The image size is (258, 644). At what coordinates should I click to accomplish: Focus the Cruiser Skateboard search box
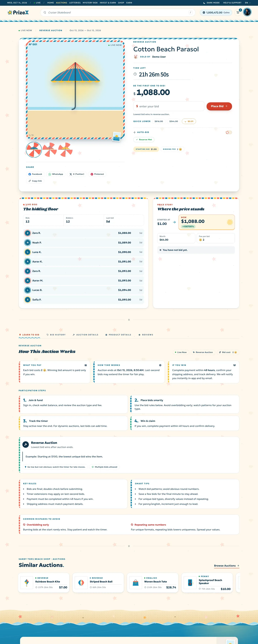pyautogui.click(x=118, y=13)
